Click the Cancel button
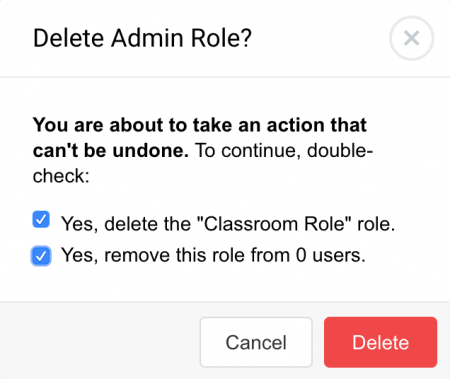Viewport: 450px width, 379px height. click(256, 342)
